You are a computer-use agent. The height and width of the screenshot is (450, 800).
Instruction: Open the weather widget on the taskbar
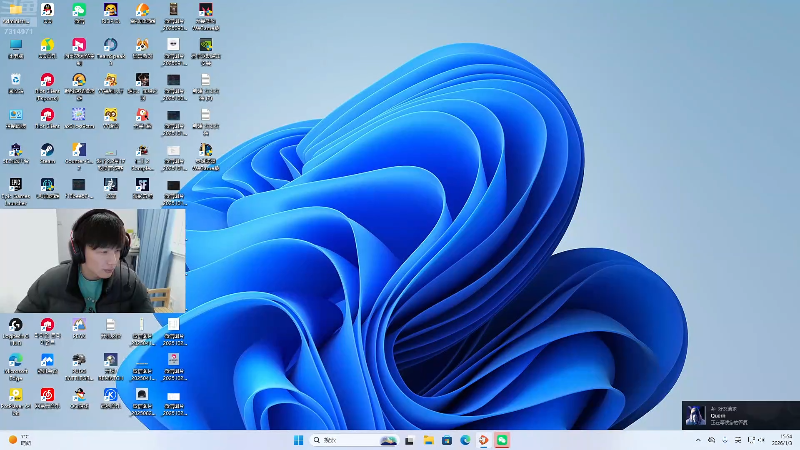pos(20,440)
